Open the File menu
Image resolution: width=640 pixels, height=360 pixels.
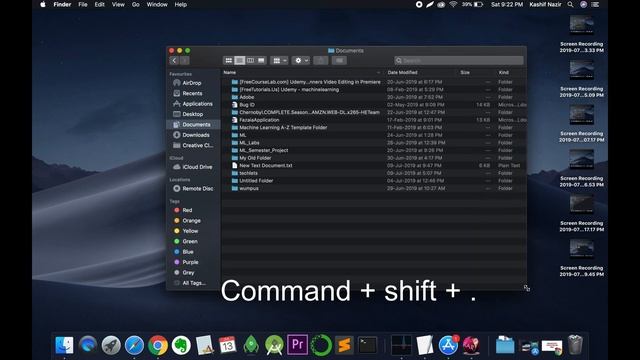pyautogui.click(x=83, y=4)
